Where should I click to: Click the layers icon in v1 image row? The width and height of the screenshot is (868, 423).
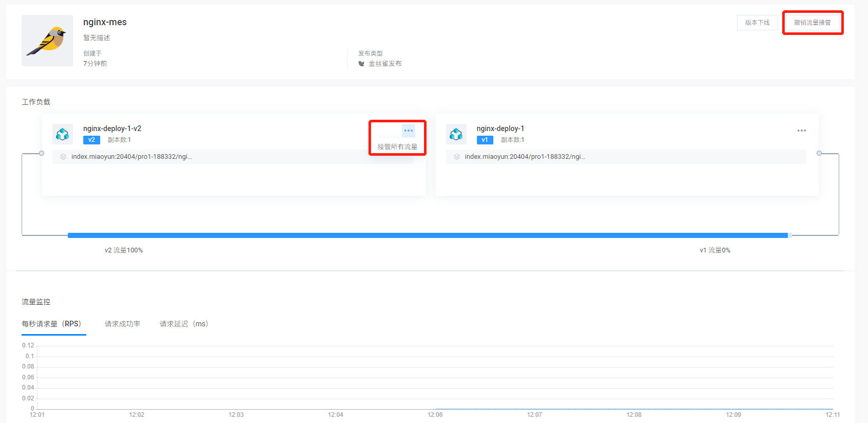click(x=456, y=157)
